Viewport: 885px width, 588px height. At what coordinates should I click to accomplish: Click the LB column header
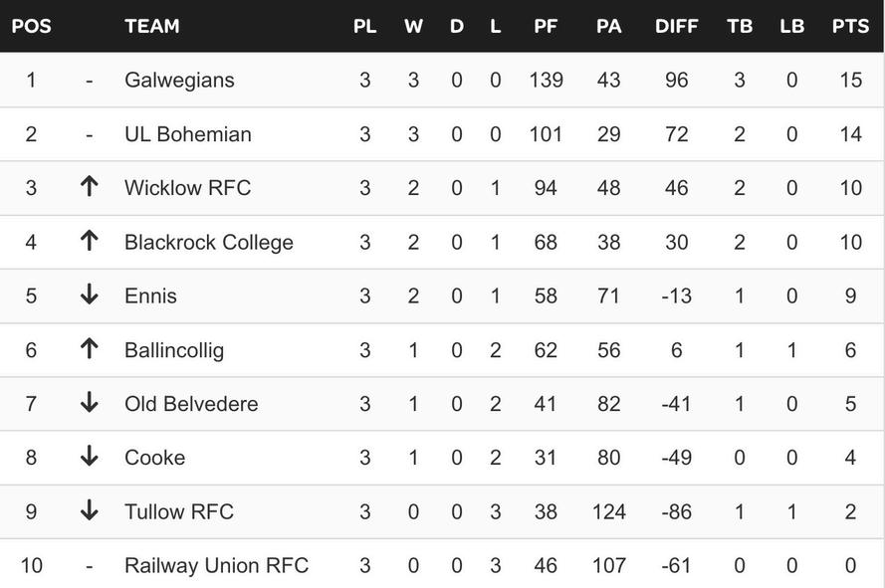pyautogui.click(x=791, y=26)
